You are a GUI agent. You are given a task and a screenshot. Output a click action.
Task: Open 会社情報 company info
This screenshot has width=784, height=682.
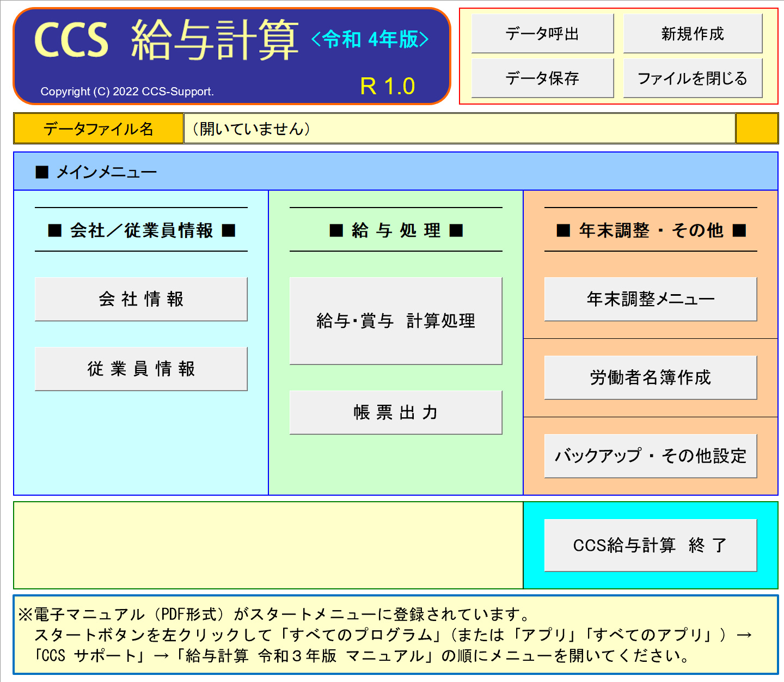coord(141,299)
